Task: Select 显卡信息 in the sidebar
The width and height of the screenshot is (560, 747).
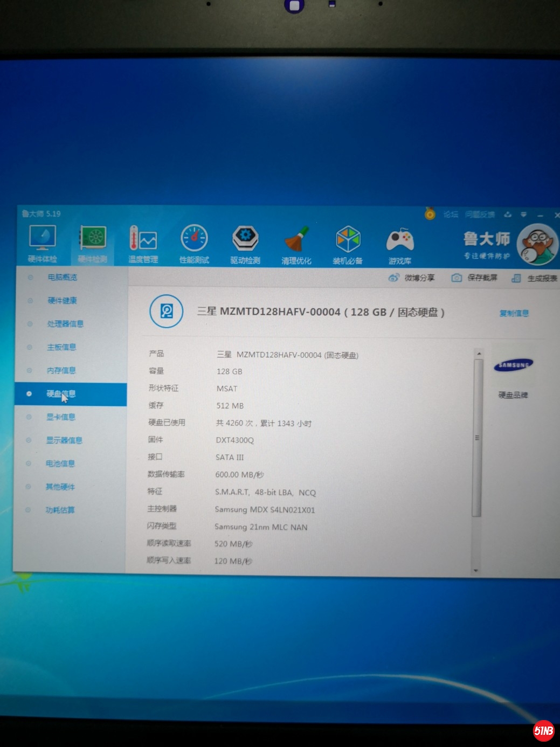Action: (61, 417)
